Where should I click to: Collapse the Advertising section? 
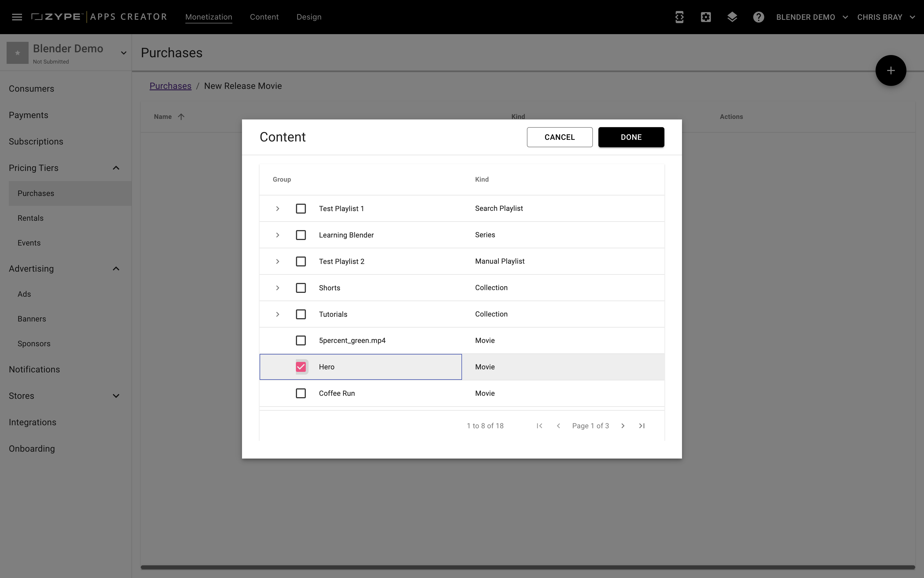coord(116,268)
